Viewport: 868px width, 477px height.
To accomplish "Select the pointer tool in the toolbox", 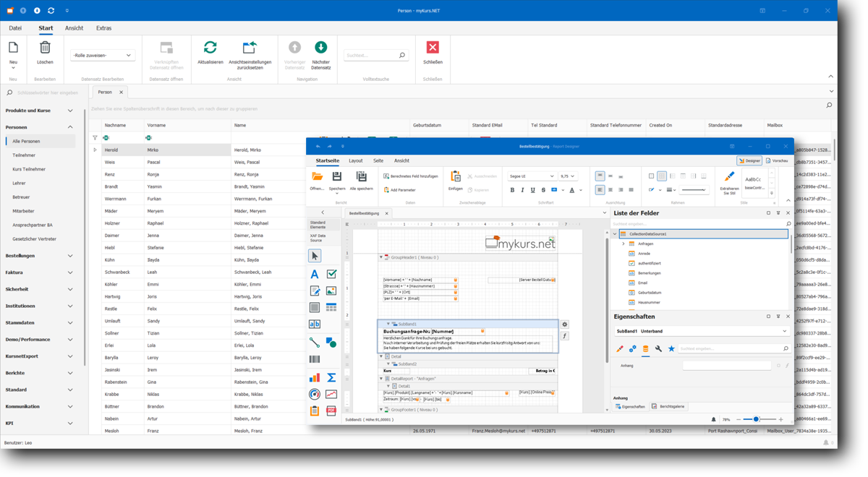I will pos(315,256).
